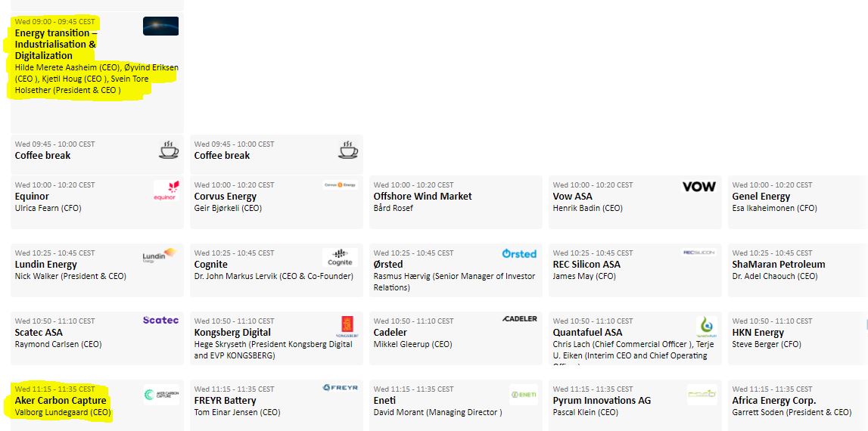868x431 pixels.
Task: Click the VOW logo
Action: click(698, 187)
